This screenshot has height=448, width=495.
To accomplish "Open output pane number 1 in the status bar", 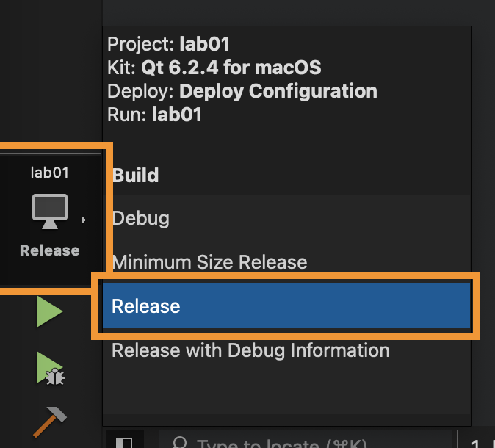I will tap(477, 444).
